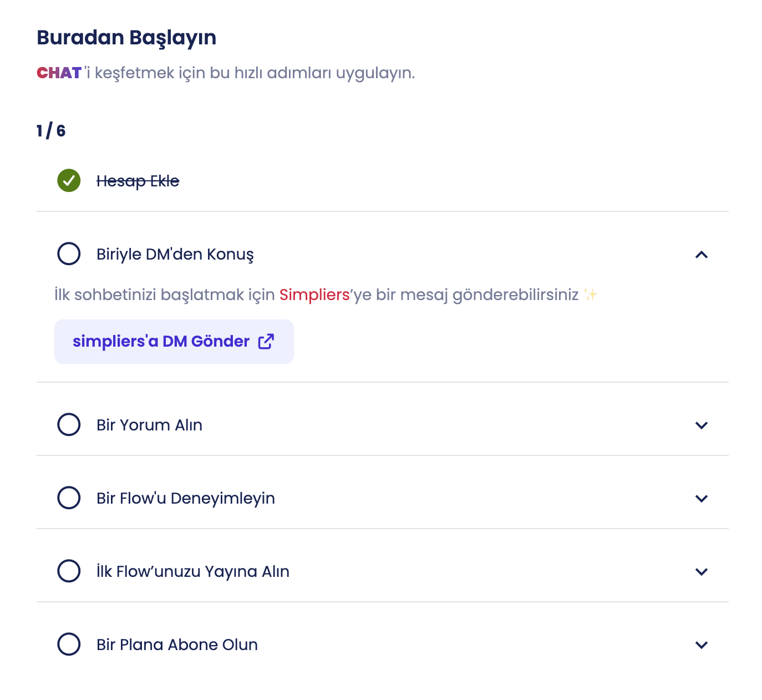Click the 'Hesap Ekle' strikethrough item
This screenshot has height=700, width=762.
[138, 181]
